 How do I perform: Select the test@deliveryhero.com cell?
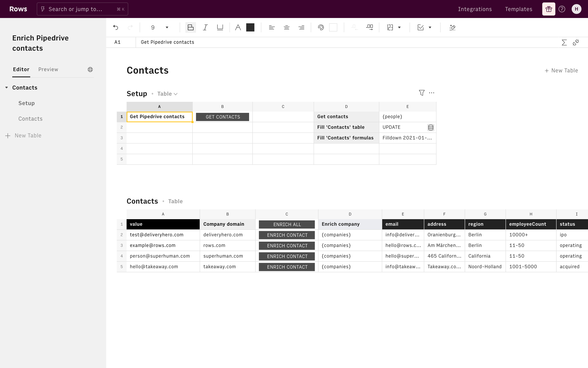pyautogui.click(x=163, y=235)
